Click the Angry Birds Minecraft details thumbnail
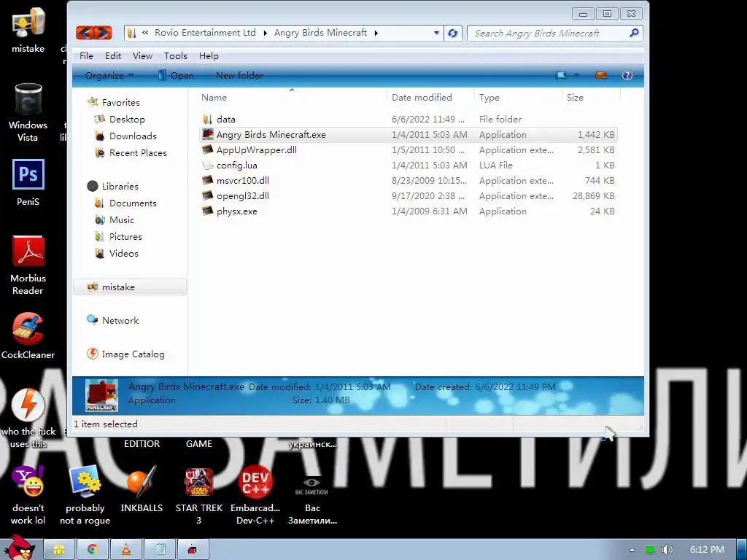The image size is (747, 560). pyautogui.click(x=101, y=395)
